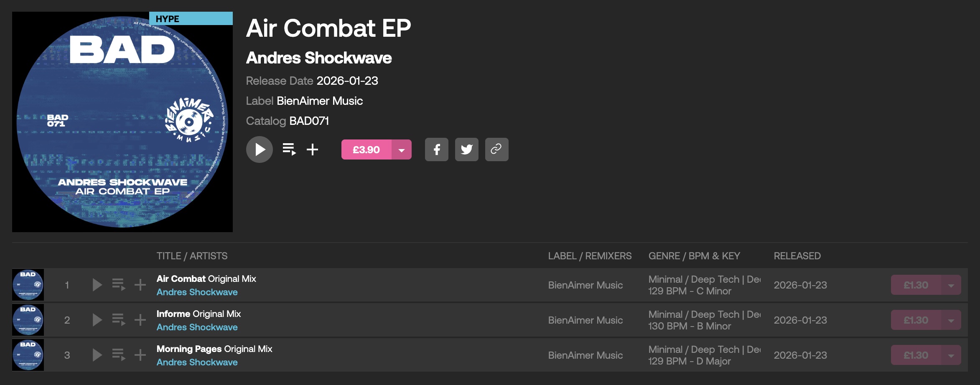Copy the release link via link icon
This screenshot has height=385, width=980.
[x=496, y=149]
